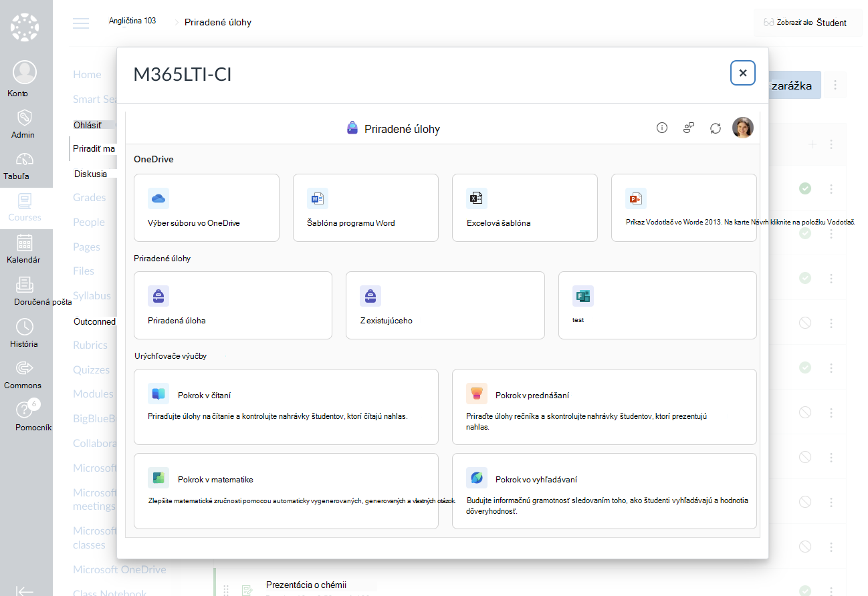Viewport: 868px width, 596px height.
Task: Open Syllabus in course menu
Action: 92,296
